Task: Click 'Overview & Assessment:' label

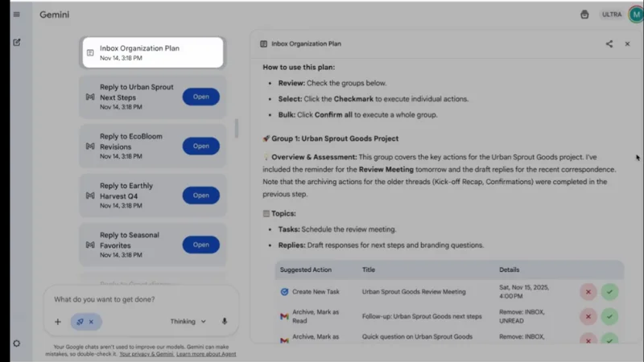Action: [314, 157]
